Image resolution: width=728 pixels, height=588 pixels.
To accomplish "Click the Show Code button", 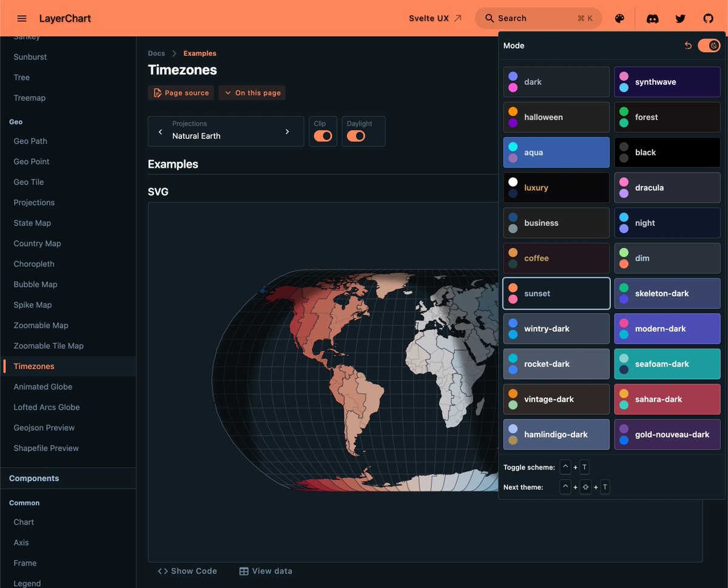I will tap(187, 571).
